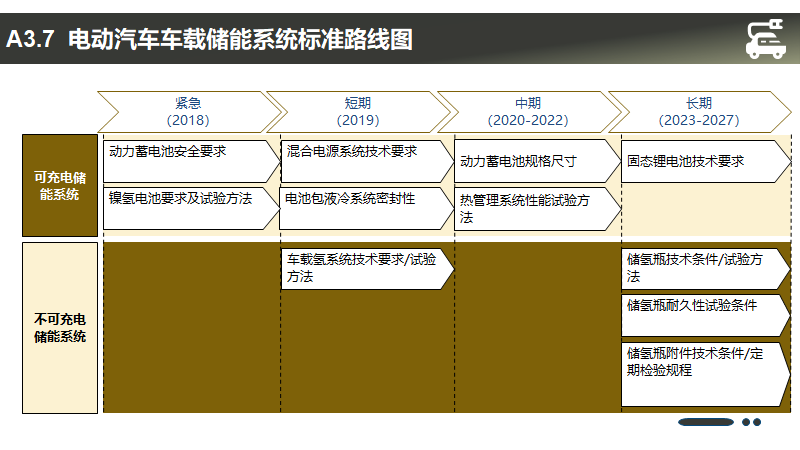Click the 镍氢电池要求及试验方法 box
The image size is (800, 450).
click(x=192, y=208)
